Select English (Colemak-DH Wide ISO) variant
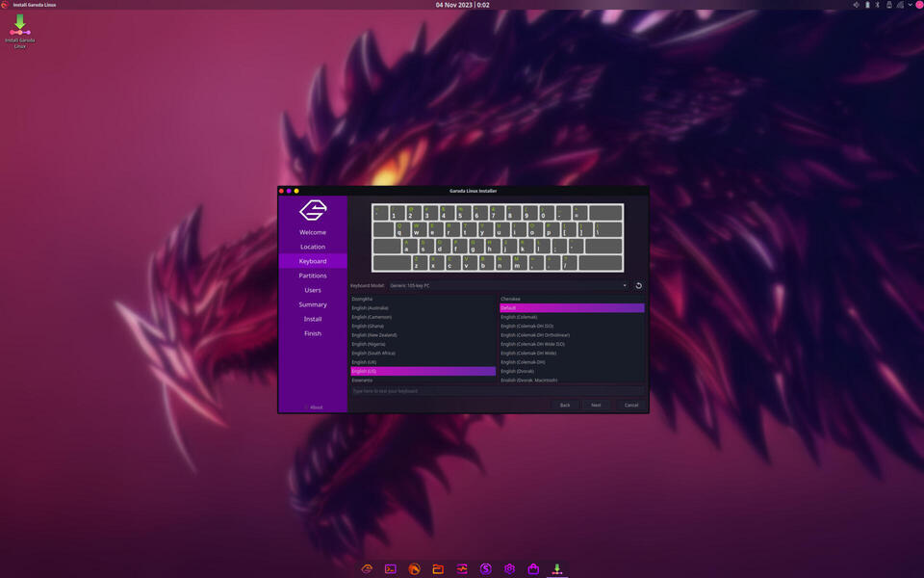 [572, 344]
